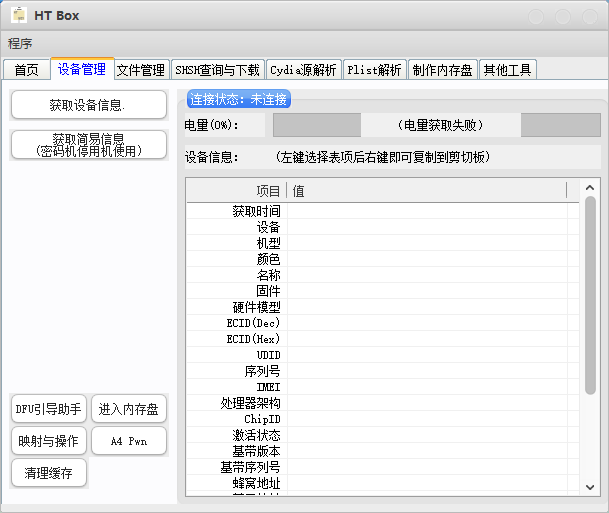609x513 pixels.
Task: Select the ECID(Dec) row
Action: 382,323
